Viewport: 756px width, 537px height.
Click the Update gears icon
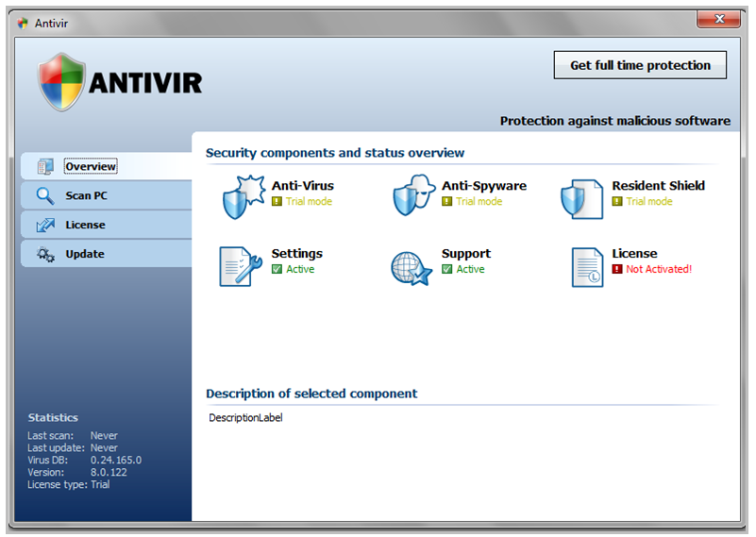pyautogui.click(x=45, y=254)
